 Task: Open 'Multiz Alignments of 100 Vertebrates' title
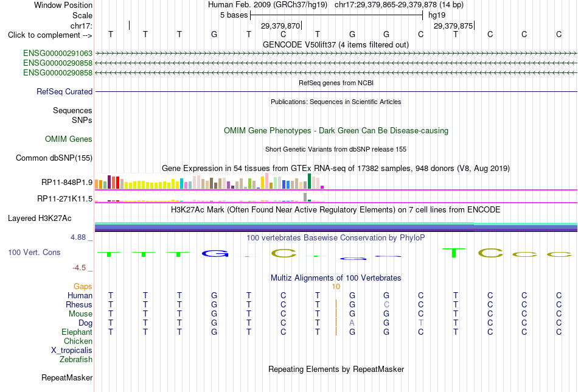(x=336, y=278)
